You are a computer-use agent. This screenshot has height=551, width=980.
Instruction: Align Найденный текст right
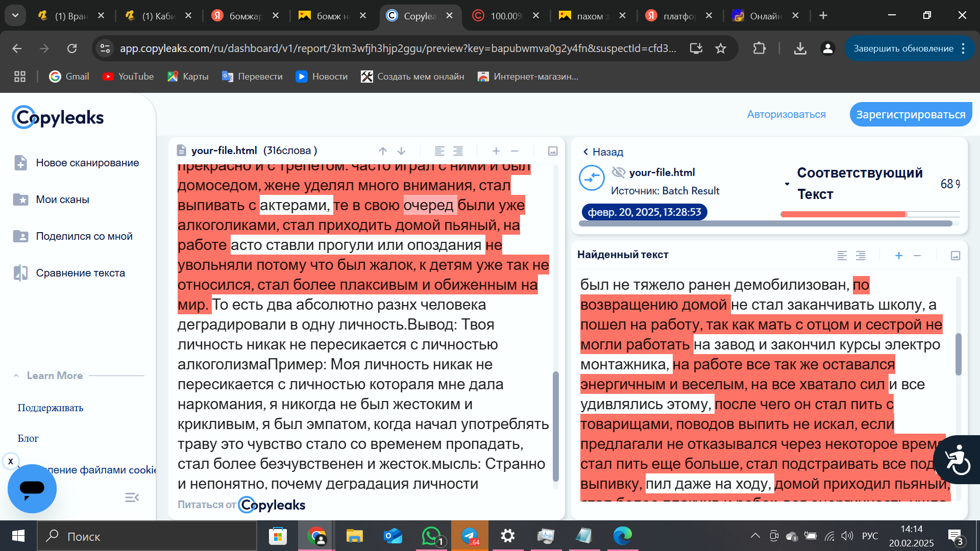(x=861, y=256)
